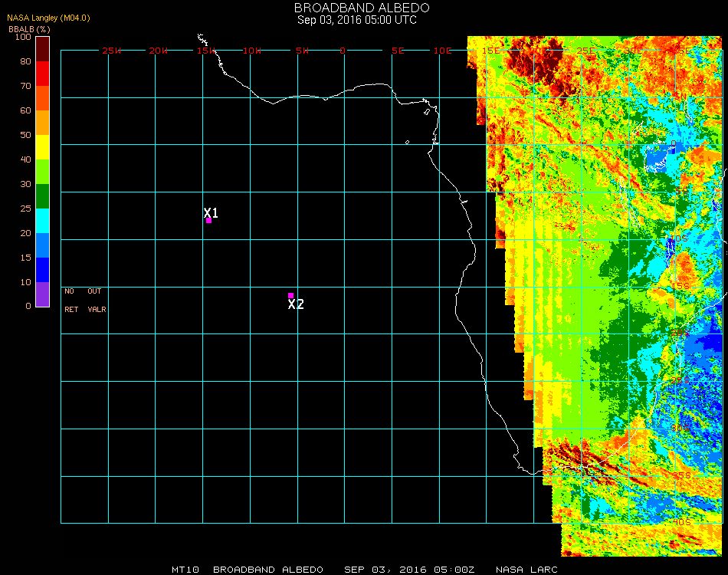Screen dimensions: 728x575
Task: Click the 10E longitude label
Action: pos(443,51)
